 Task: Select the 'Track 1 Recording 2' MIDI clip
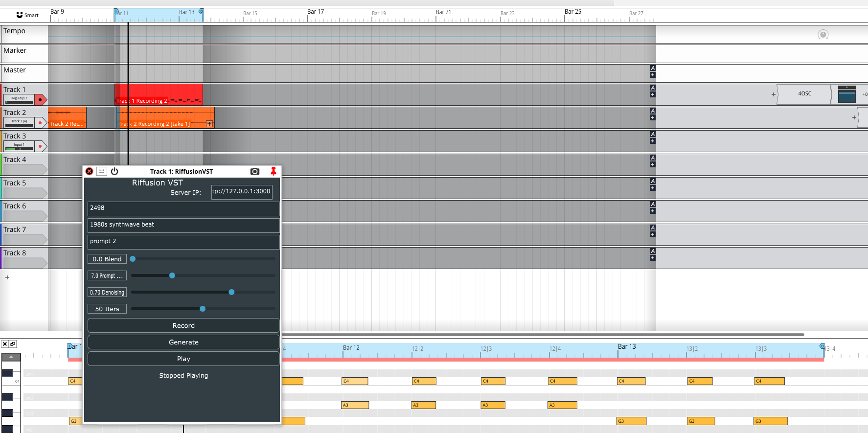click(x=159, y=94)
